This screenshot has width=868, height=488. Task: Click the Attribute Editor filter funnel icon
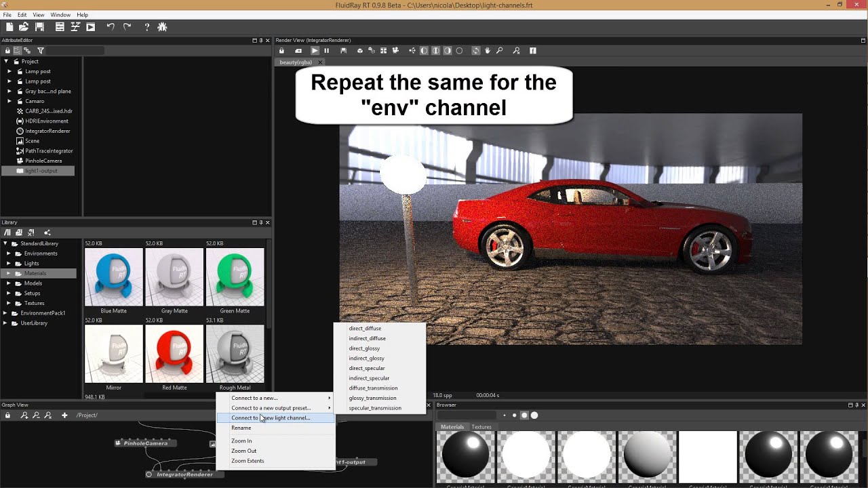pos(41,51)
